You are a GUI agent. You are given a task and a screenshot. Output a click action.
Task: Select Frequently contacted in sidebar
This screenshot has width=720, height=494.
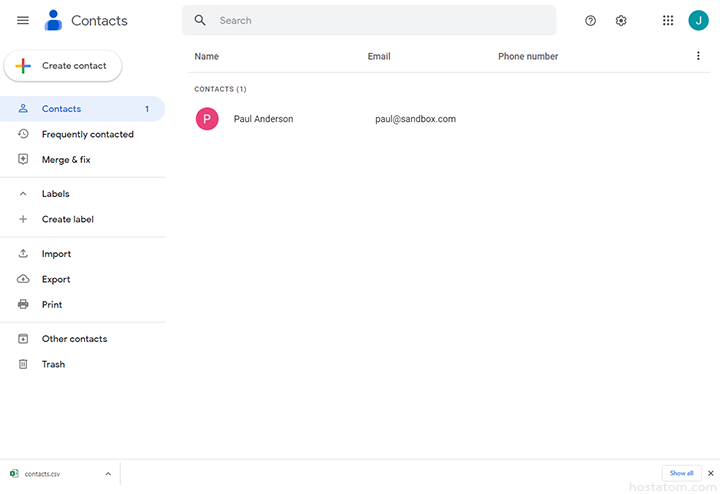87,134
